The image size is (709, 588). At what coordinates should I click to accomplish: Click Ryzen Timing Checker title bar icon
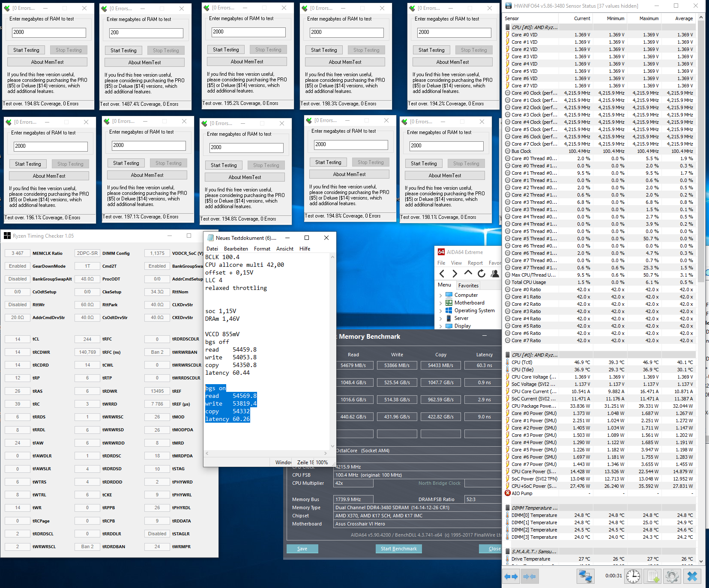pos(7,236)
